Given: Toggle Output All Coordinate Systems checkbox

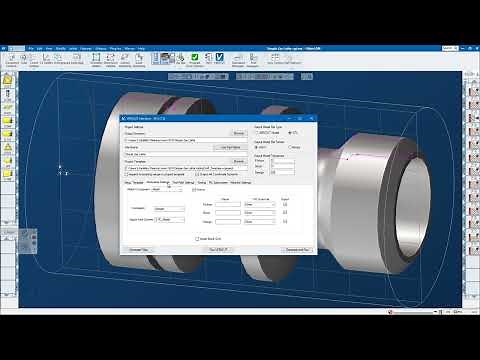Looking at the screenshot, I should pos(197,174).
